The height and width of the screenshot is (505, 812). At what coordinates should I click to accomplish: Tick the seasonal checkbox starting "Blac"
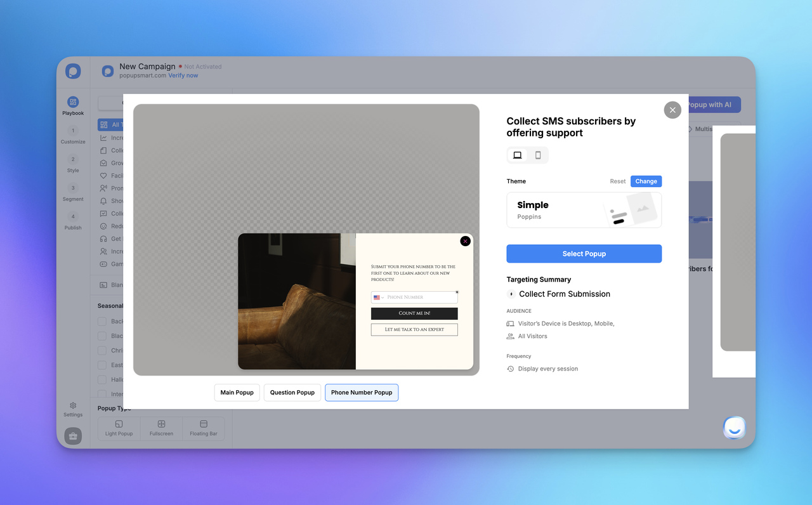[102, 336]
